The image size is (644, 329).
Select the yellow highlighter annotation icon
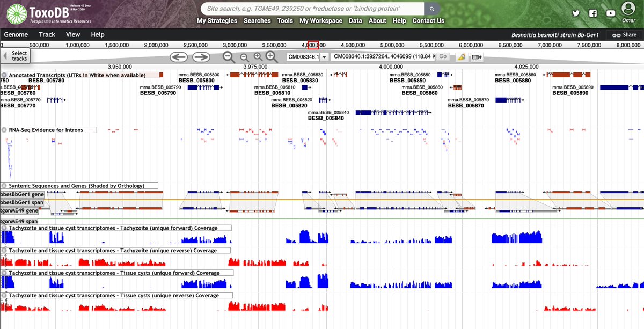click(x=462, y=57)
